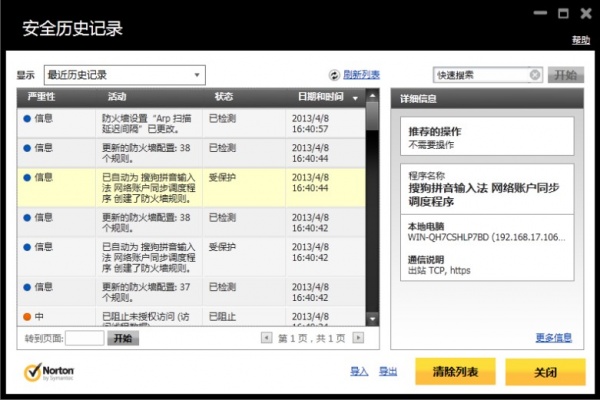Click the 导入 link
600x400 pixels.
[359, 371]
